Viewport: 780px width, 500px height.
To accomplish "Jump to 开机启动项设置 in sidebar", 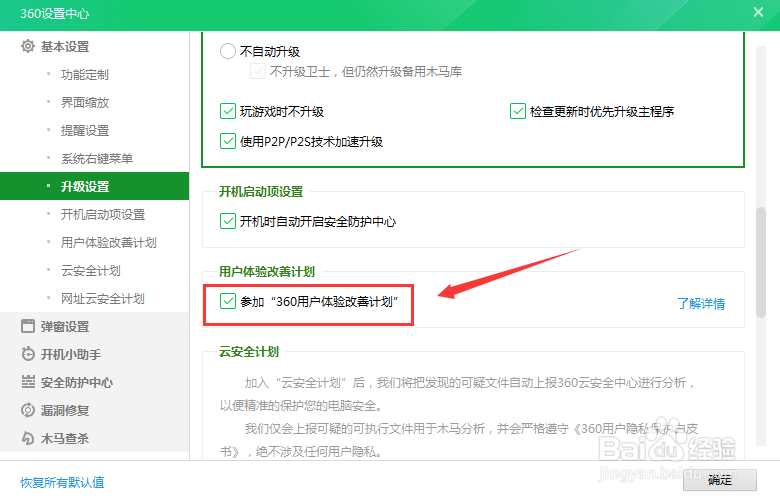I will point(102,214).
